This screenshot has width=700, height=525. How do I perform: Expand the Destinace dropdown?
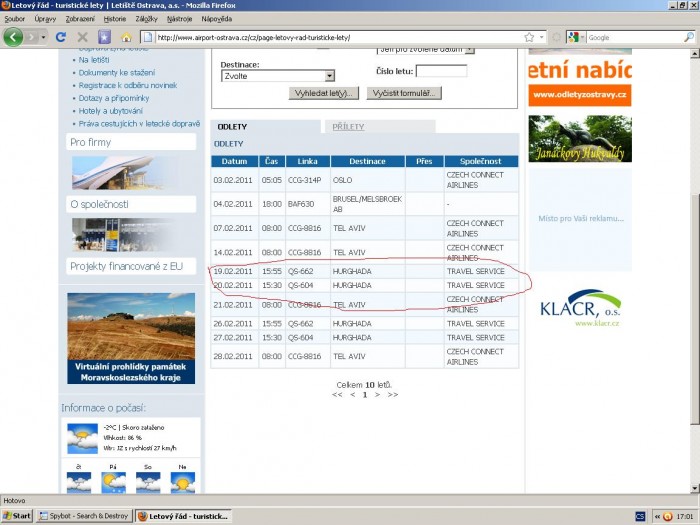point(329,75)
